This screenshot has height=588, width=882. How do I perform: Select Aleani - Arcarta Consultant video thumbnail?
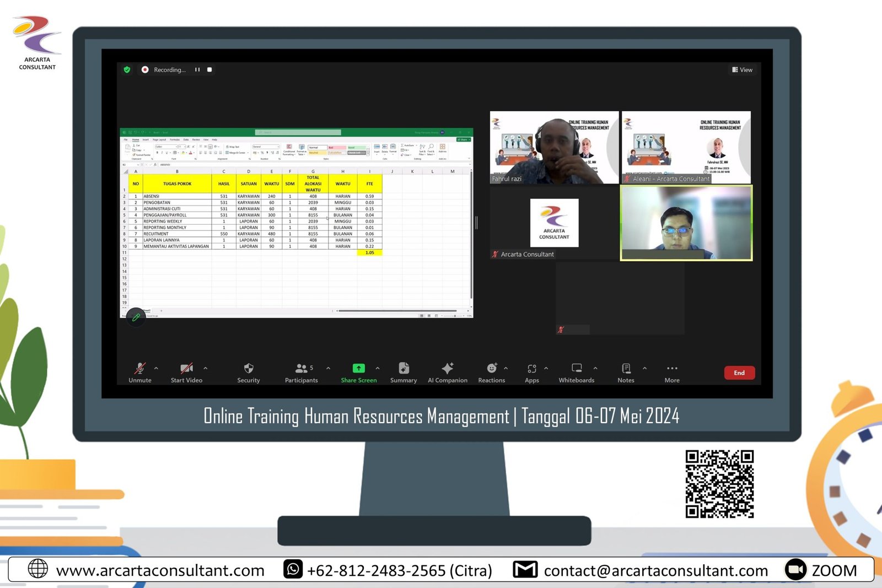pos(686,147)
